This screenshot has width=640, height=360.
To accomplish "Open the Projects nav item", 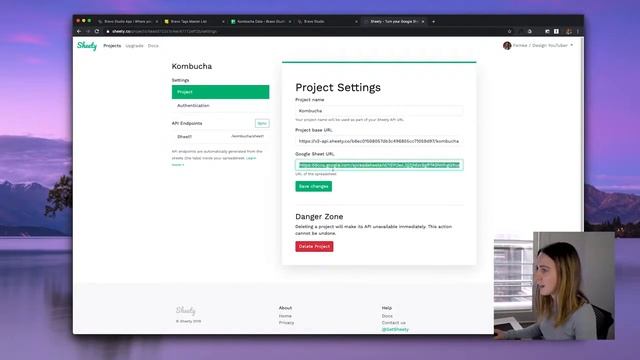I will tap(112, 46).
